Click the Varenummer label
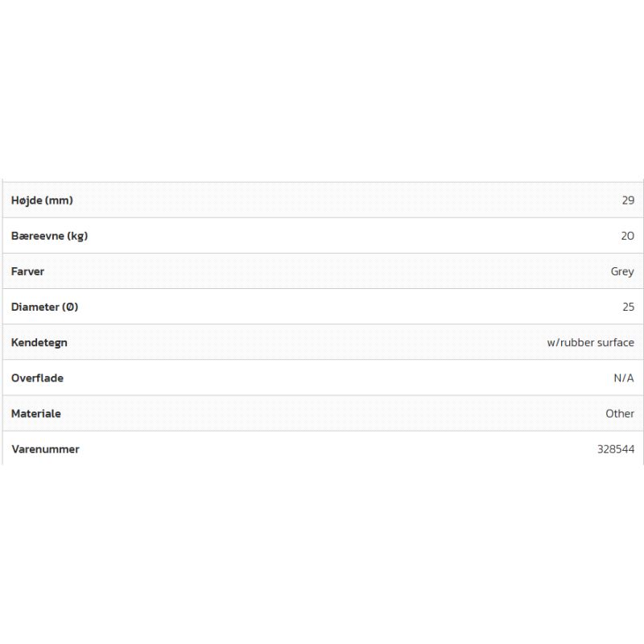Viewport: 644px width, 644px height. [45, 449]
